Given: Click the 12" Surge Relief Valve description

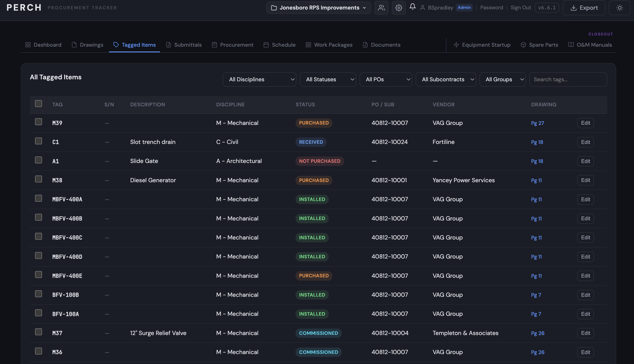Looking at the screenshot, I should pos(158,333).
